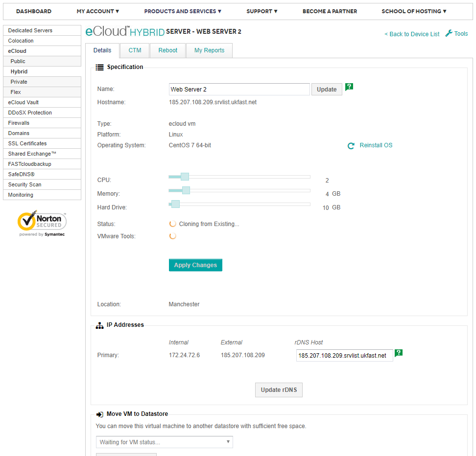Click the Hard Drive slider handle
This screenshot has height=456, width=476.
coord(175,204)
